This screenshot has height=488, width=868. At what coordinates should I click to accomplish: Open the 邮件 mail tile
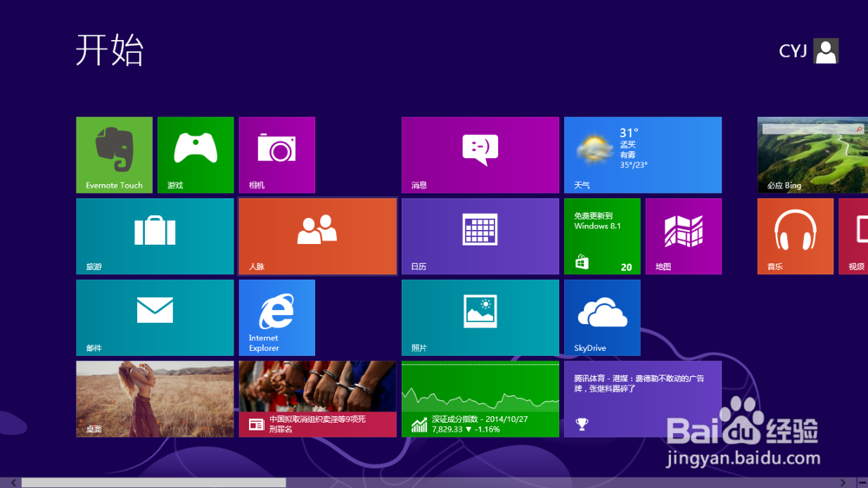coord(155,318)
